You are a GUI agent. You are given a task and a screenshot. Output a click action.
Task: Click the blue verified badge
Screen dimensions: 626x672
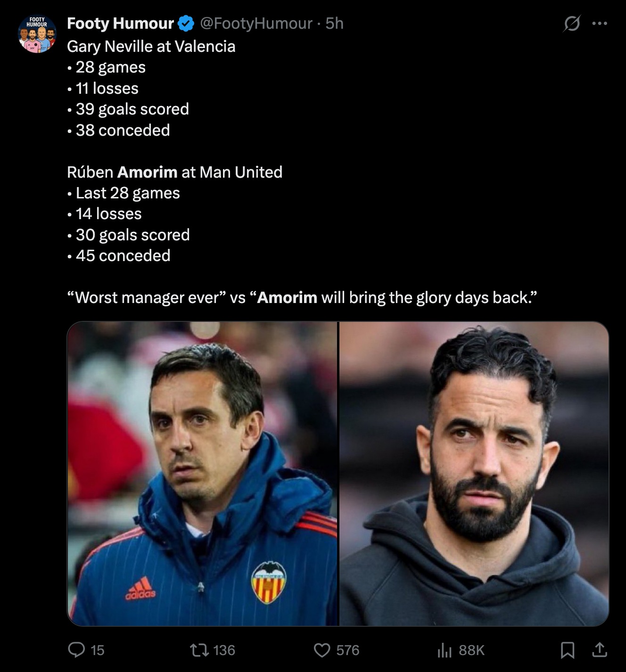point(186,23)
